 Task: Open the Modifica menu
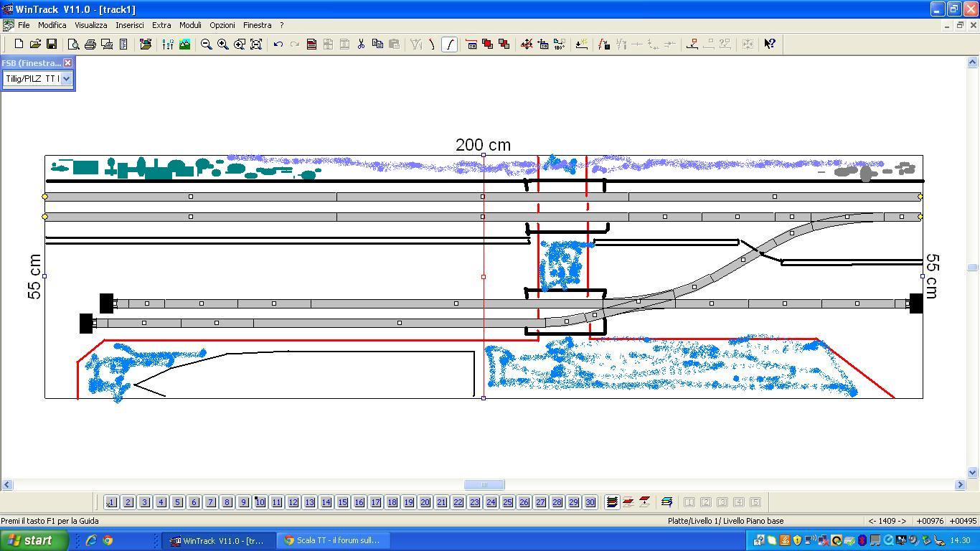pyautogui.click(x=52, y=25)
